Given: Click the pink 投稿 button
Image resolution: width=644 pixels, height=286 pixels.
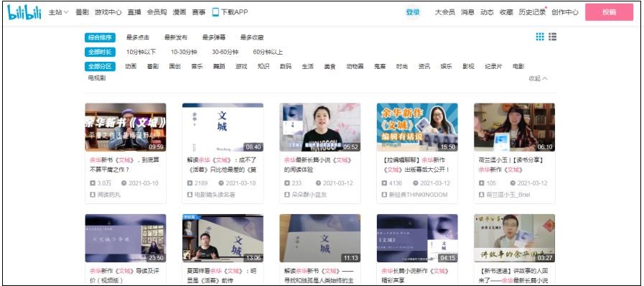Looking at the screenshot, I should (609, 12).
